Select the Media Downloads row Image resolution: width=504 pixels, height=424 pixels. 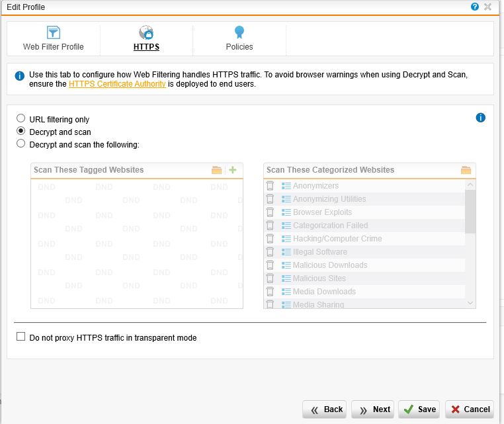(364, 291)
